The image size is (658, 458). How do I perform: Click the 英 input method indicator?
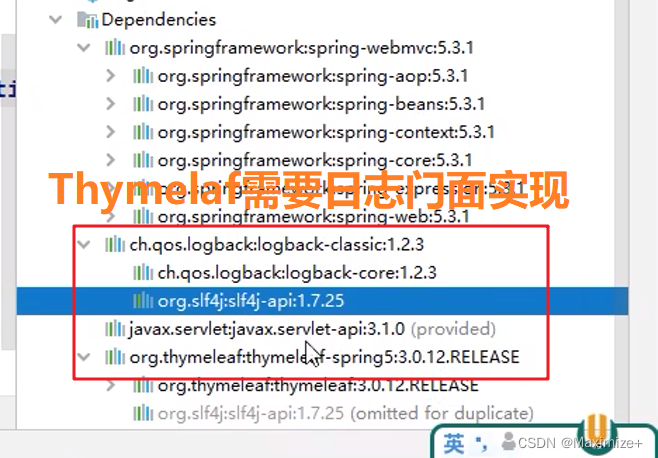tap(454, 444)
